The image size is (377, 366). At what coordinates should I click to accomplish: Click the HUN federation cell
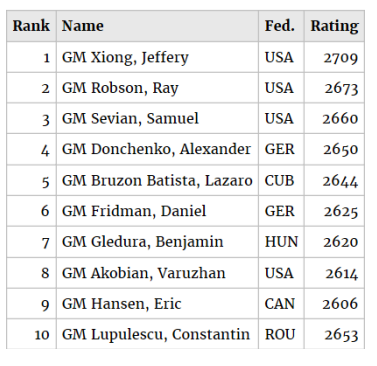[x=281, y=242]
